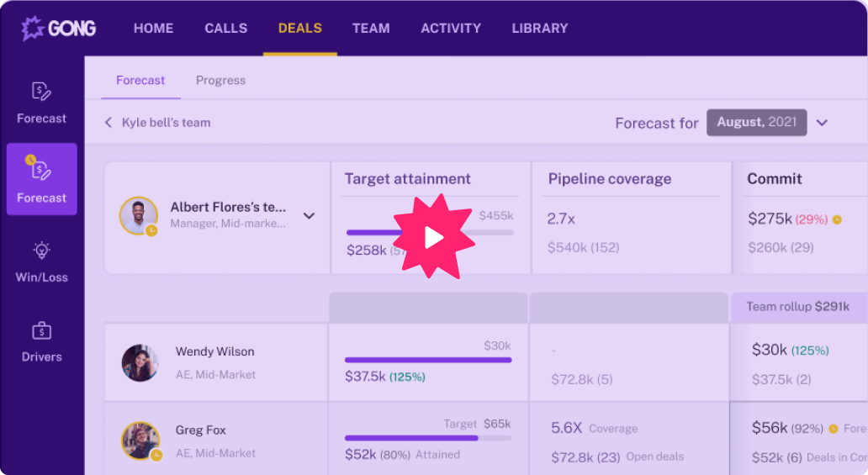Screen dimensions: 868x475
Task: Click Wendy Wilson's $37.5k (125%) attainment
Action: [x=384, y=377]
